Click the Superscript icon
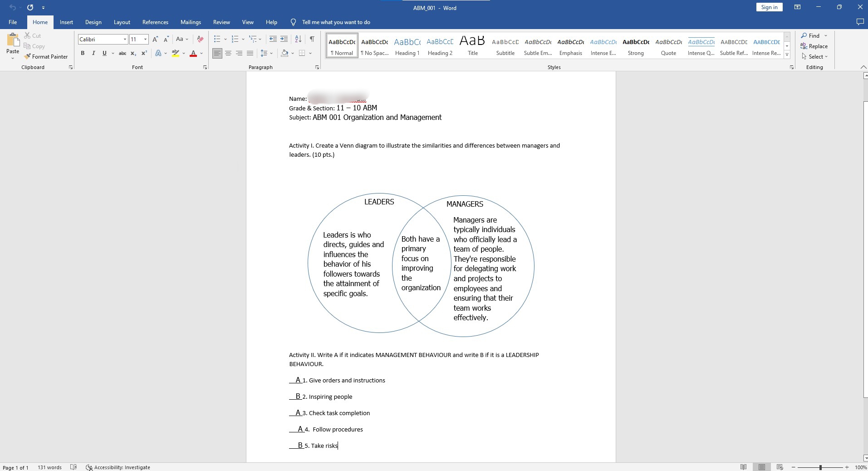 pyautogui.click(x=144, y=53)
